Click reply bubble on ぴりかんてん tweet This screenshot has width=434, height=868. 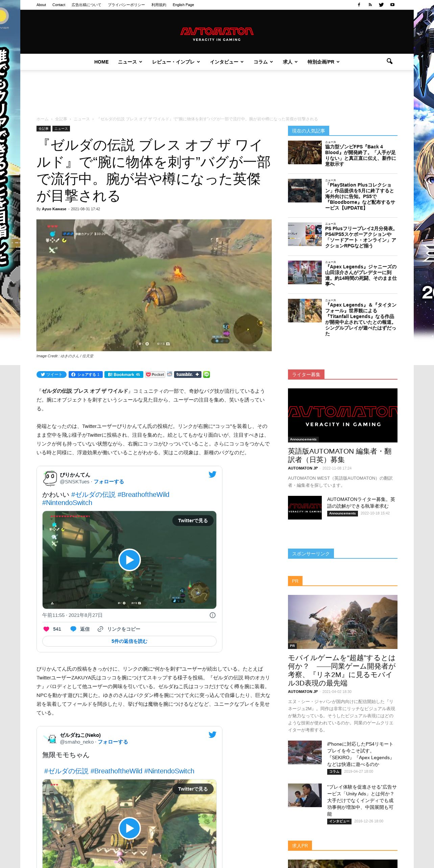click(x=73, y=629)
